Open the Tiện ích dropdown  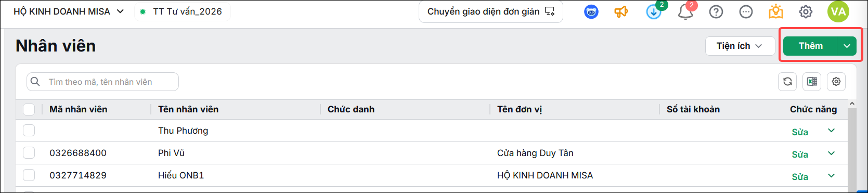tap(739, 46)
